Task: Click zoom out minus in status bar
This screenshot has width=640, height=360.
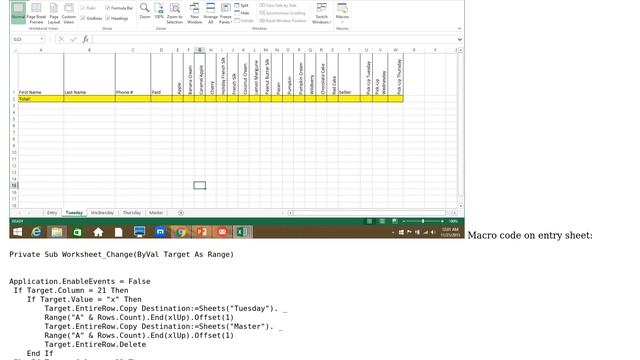Action: (x=404, y=221)
